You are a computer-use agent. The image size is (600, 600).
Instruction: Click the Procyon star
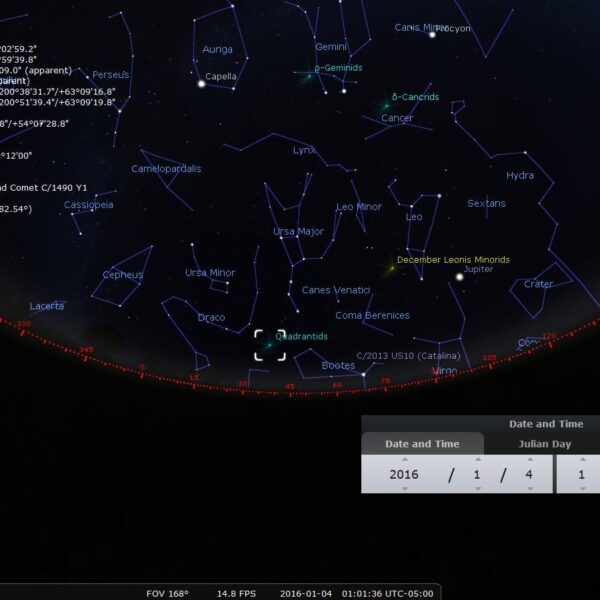pyautogui.click(x=432, y=35)
